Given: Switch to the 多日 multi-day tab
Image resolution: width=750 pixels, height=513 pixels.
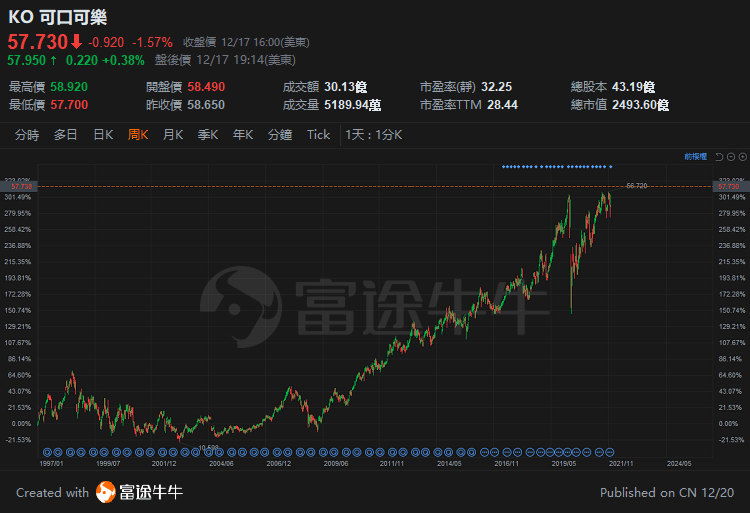Looking at the screenshot, I should tap(66, 135).
